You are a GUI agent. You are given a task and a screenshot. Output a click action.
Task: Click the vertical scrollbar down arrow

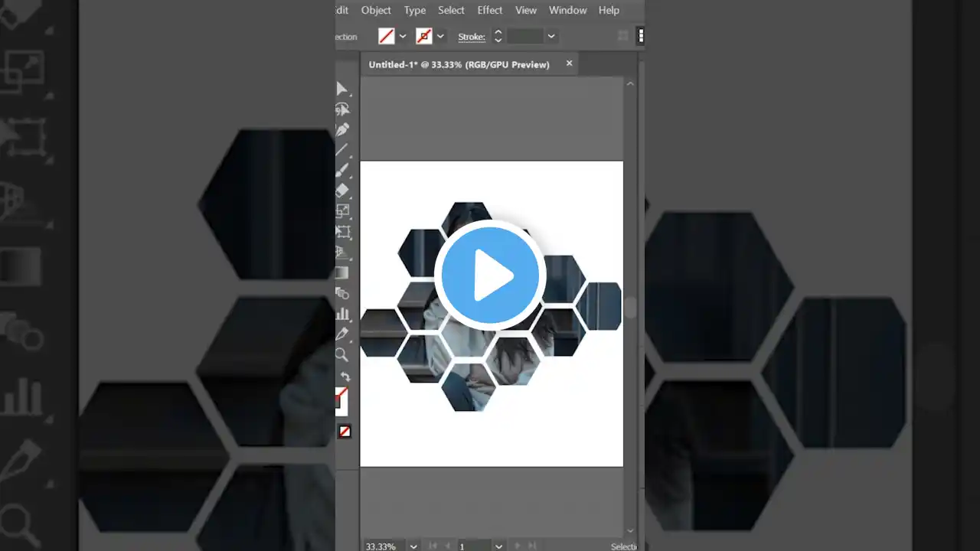(x=630, y=530)
